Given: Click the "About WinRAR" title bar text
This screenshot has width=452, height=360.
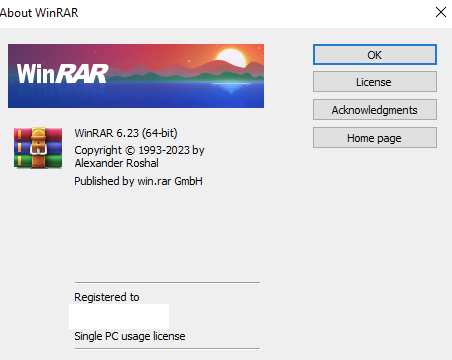Looking at the screenshot, I should [x=39, y=13].
